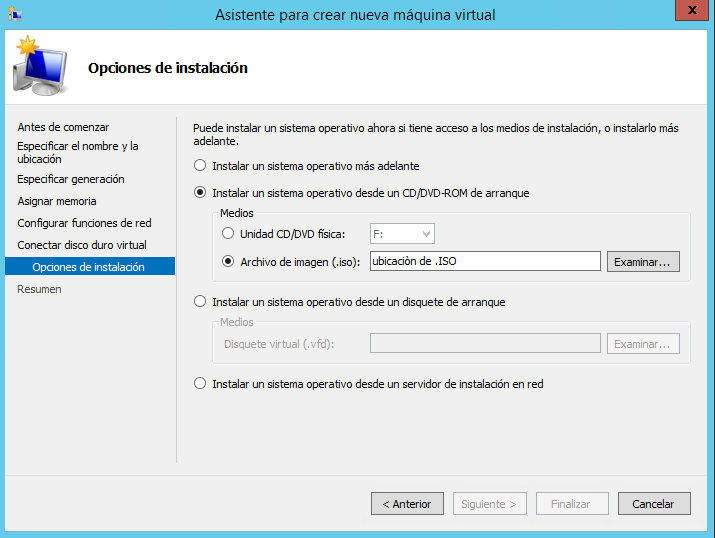Click the disabled Examinar button for .vfd

[643, 344]
